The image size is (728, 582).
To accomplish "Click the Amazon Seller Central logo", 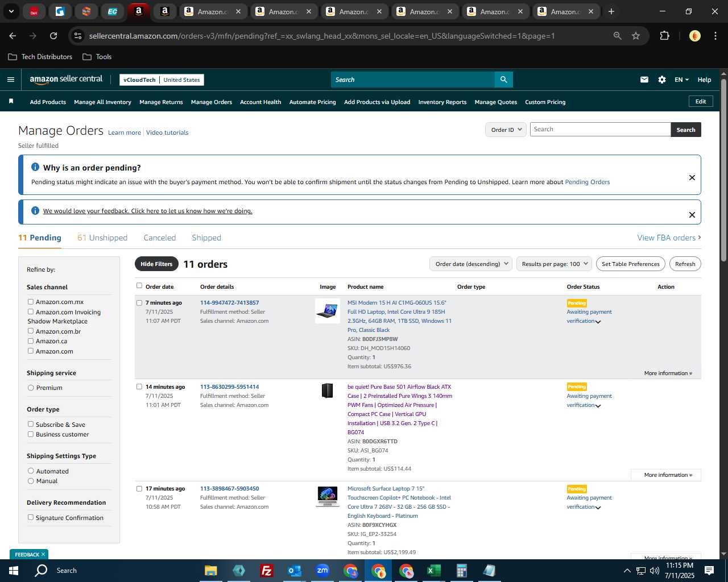I will coord(66,80).
